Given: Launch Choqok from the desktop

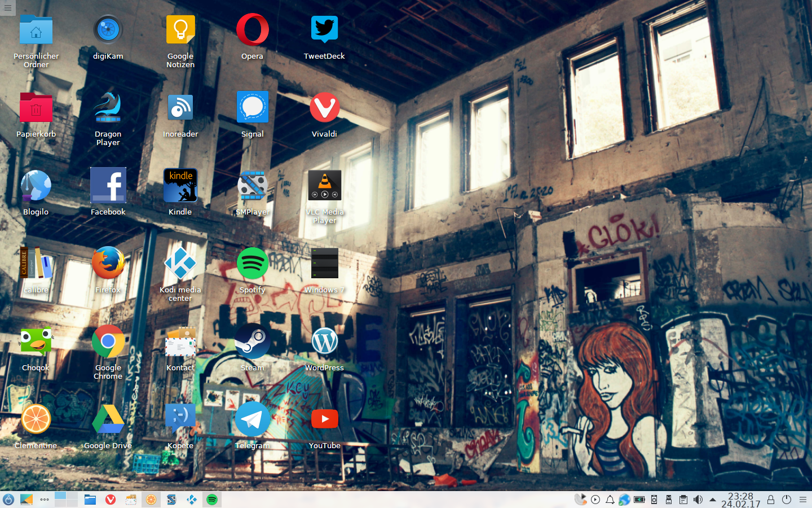Looking at the screenshot, I should click(x=36, y=341).
